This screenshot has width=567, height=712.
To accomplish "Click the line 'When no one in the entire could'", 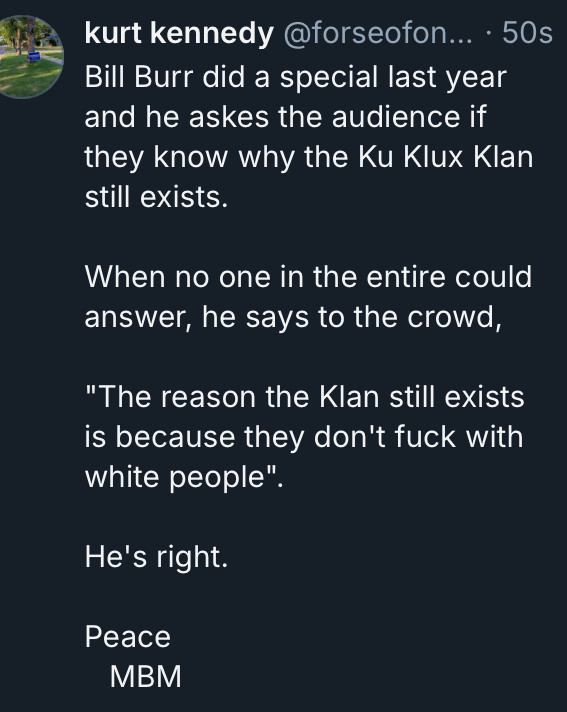I will tap(308, 277).
